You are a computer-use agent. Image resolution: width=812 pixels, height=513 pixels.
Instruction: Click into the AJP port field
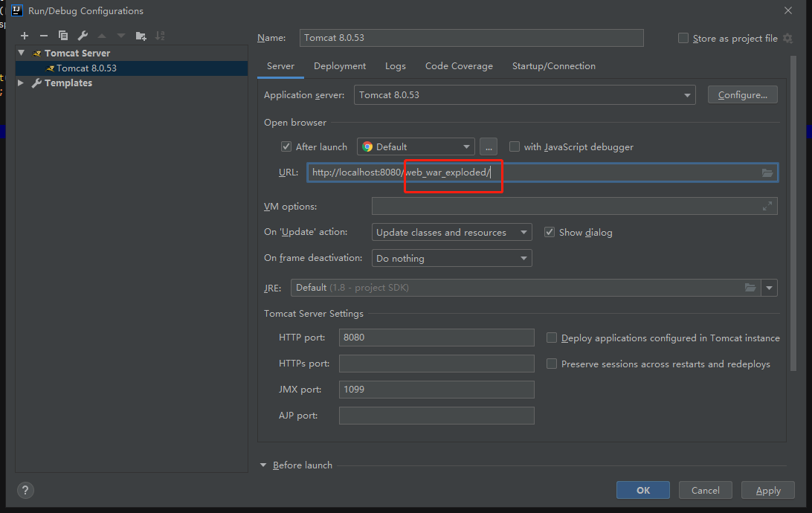coord(436,415)
